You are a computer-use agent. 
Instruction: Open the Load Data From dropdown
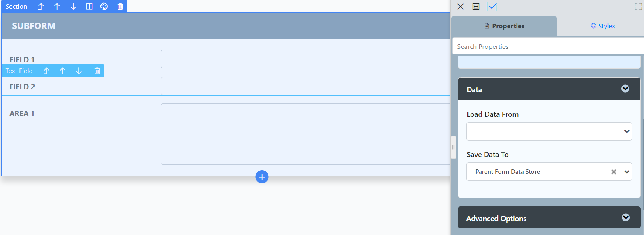[549, 131]
